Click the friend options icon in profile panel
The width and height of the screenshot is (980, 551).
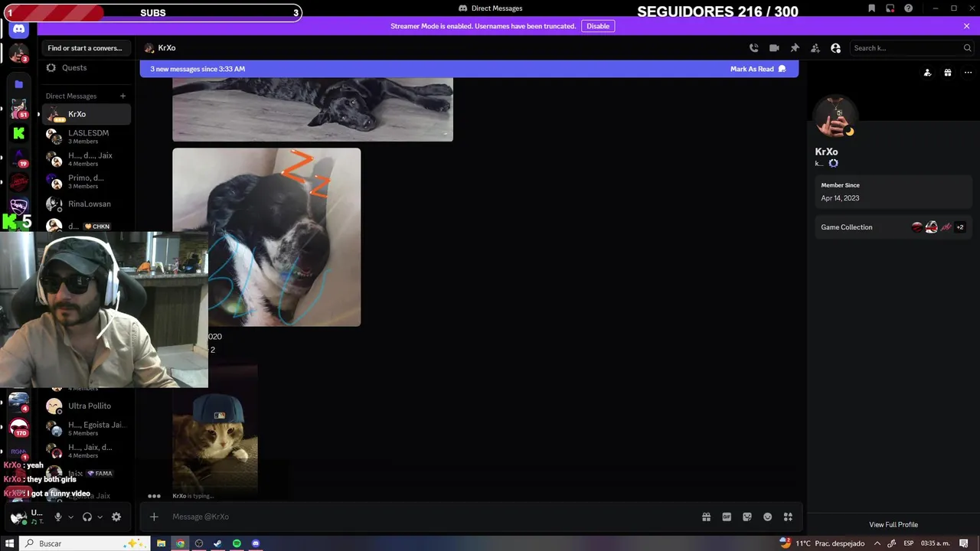click(x=927, y=73)
